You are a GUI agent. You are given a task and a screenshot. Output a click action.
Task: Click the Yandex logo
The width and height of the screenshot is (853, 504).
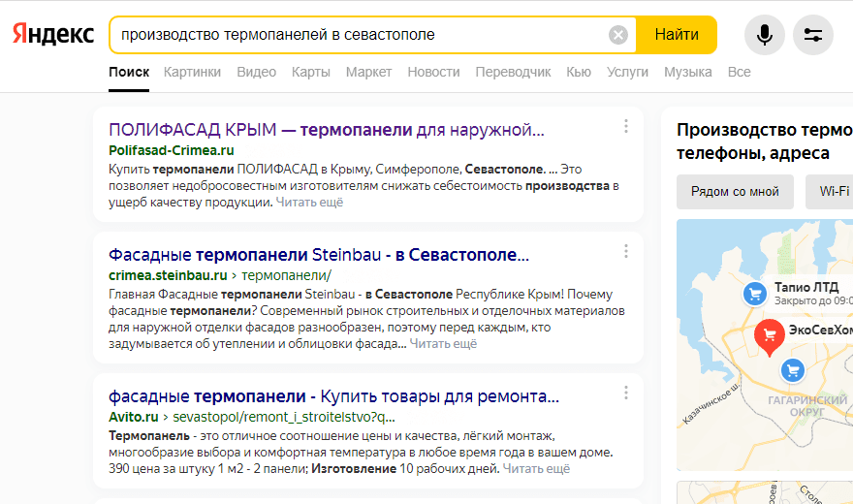(53, 35)
